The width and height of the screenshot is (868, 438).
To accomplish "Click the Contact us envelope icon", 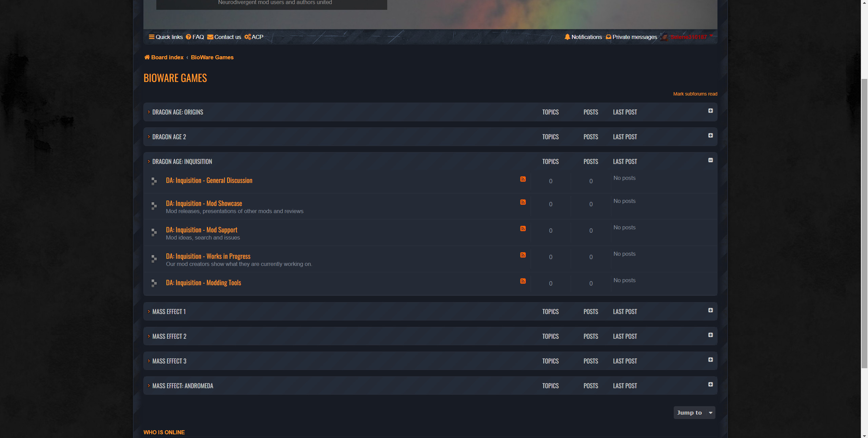I will 210,37.
